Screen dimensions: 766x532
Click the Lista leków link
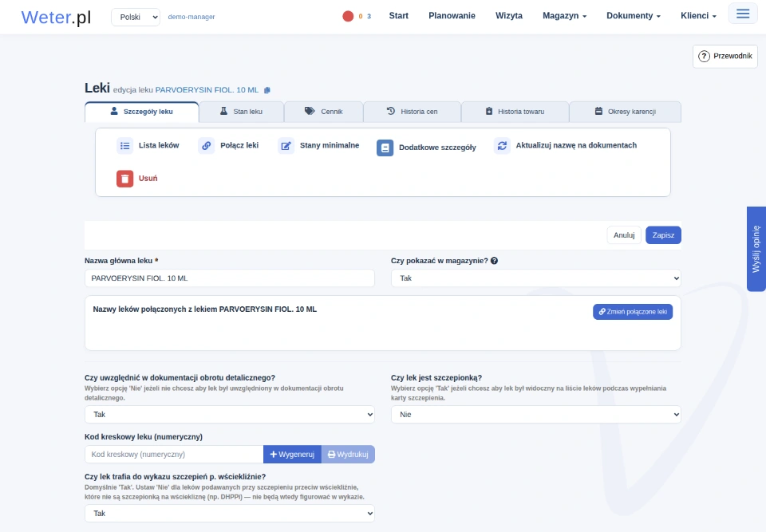pos(159,145)
